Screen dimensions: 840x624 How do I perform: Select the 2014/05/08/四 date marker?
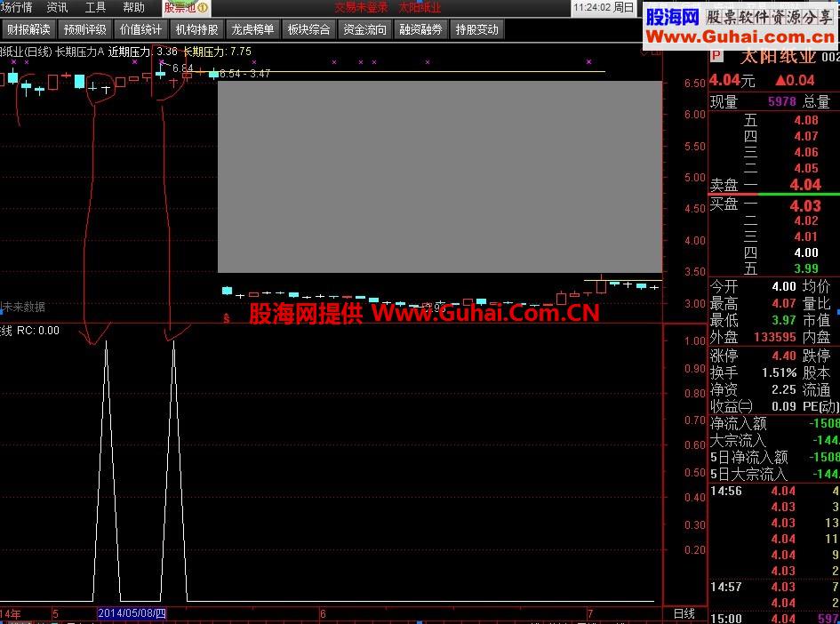click(x=132, y=613)
